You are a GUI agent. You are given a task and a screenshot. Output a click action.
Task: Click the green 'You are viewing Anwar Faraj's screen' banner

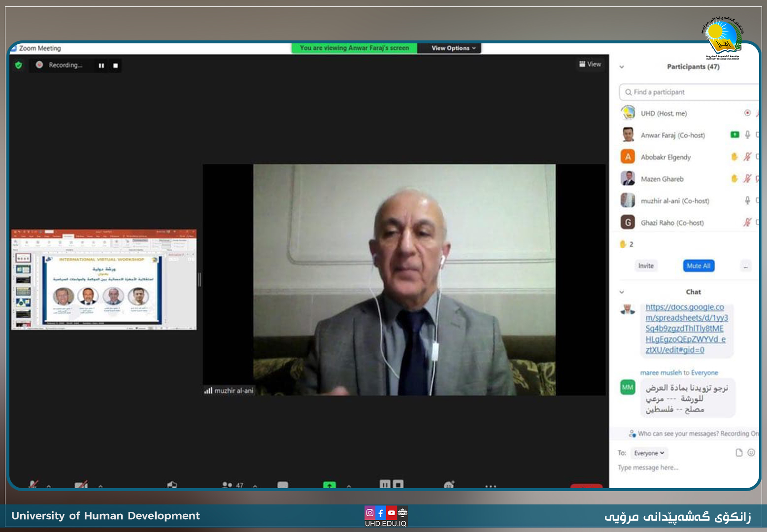[x=354, y=48]
